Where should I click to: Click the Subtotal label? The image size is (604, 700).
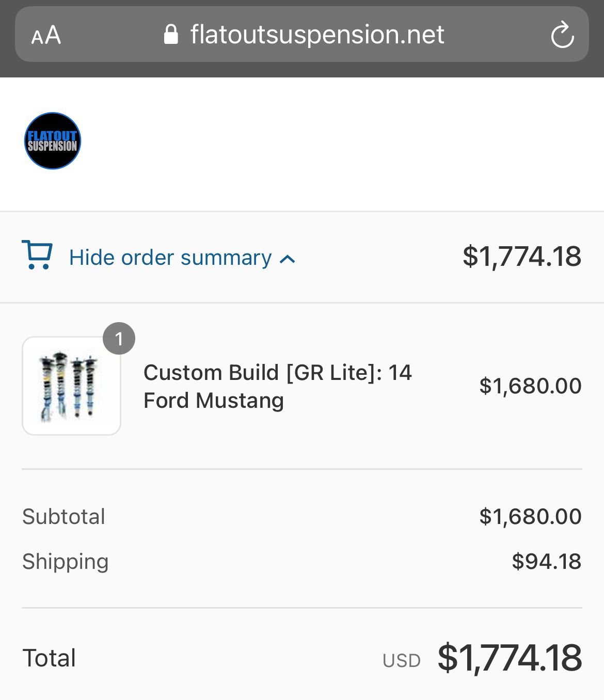tap(63, 517)
